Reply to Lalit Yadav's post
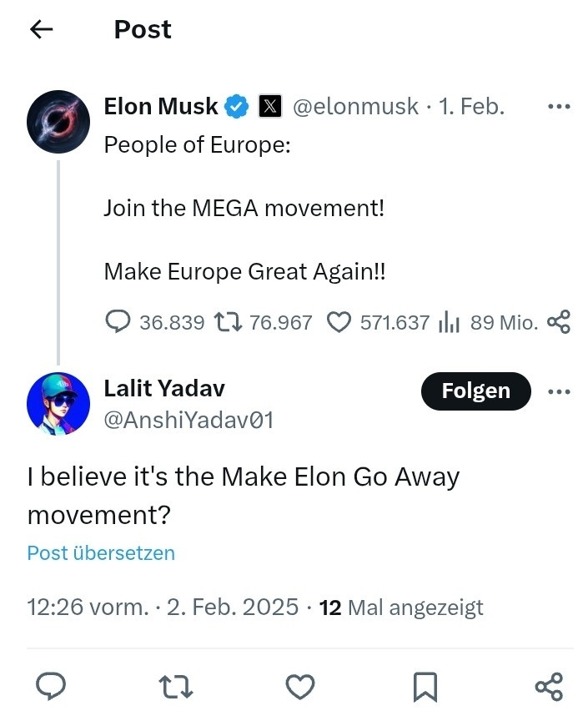This screenshot has width=588, height=721. tap(52, 686)
